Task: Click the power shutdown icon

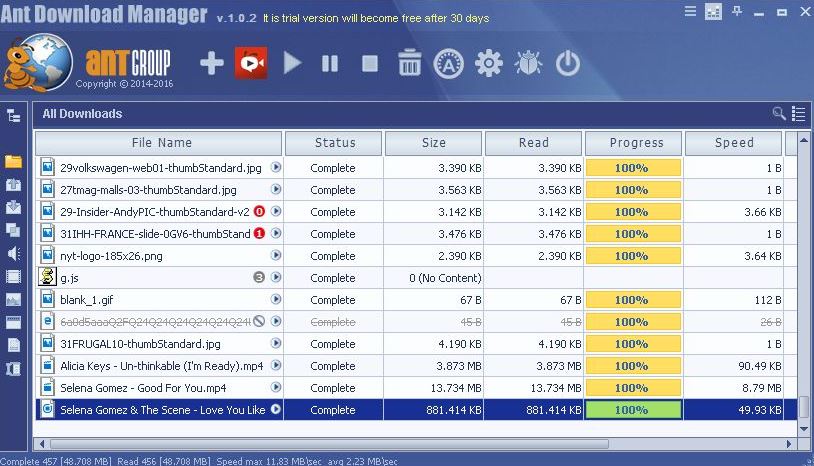Action: pyautogui.click(x=567, y=64)
